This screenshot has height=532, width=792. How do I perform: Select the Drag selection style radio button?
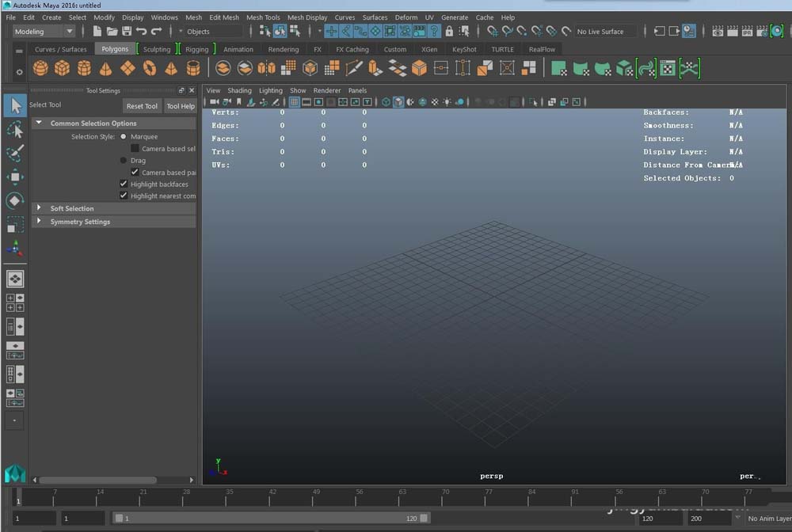pyautogui.click(x=123, y=160)
